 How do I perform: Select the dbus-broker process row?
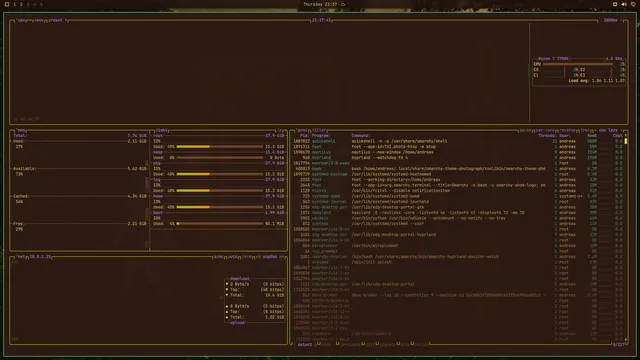(x=458, y=295)
